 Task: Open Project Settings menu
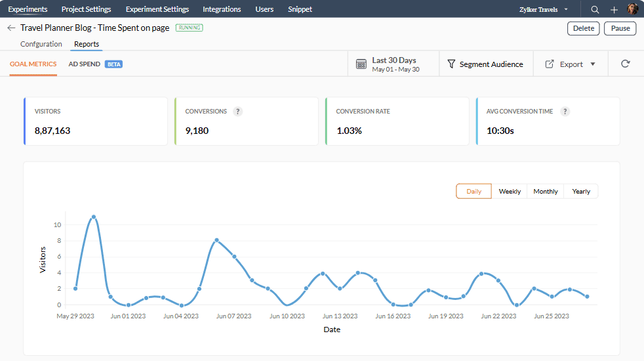[x=87, y=9]
